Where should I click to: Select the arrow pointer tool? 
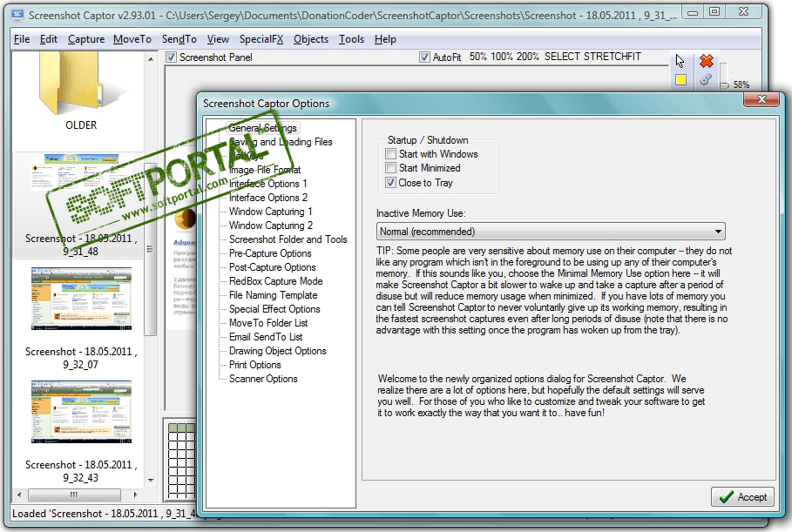[x=680, y=61]
